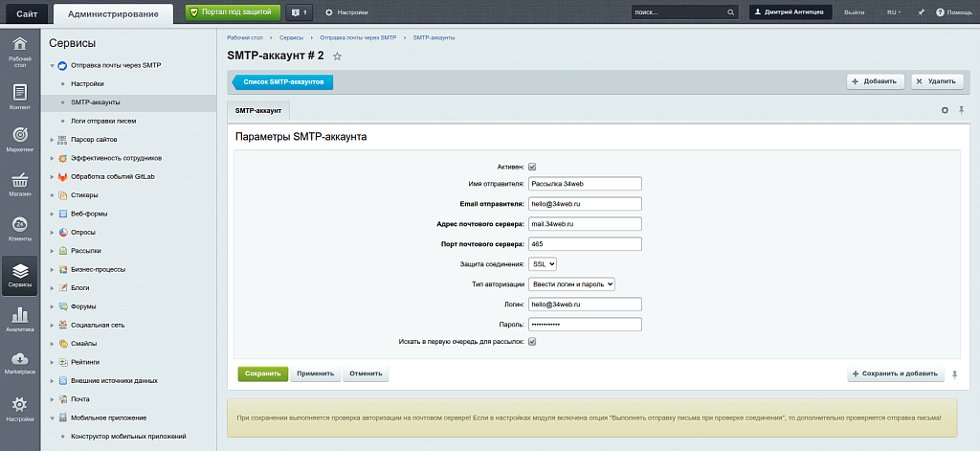Viewport: 980px width, 451px height.
Task: Open the Клиенты sidebar section
Action: (x=19, y=229)
